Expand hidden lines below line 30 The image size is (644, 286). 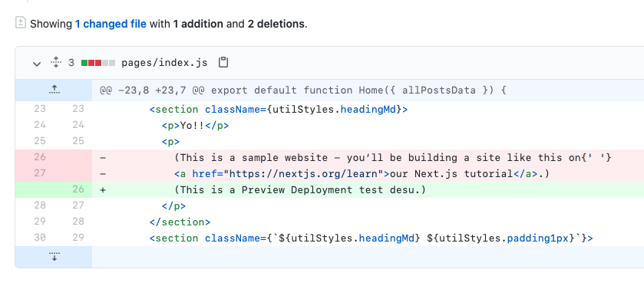pos(54,257)
